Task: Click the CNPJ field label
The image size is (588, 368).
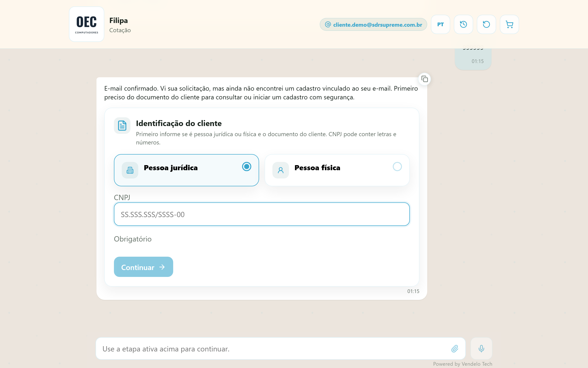Action: 122,197
